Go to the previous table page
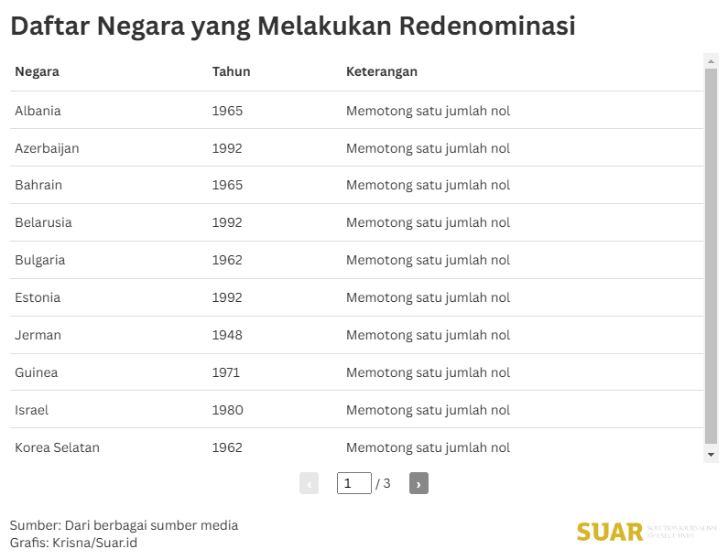The image size is (728, 560). (x=309, y=483)
